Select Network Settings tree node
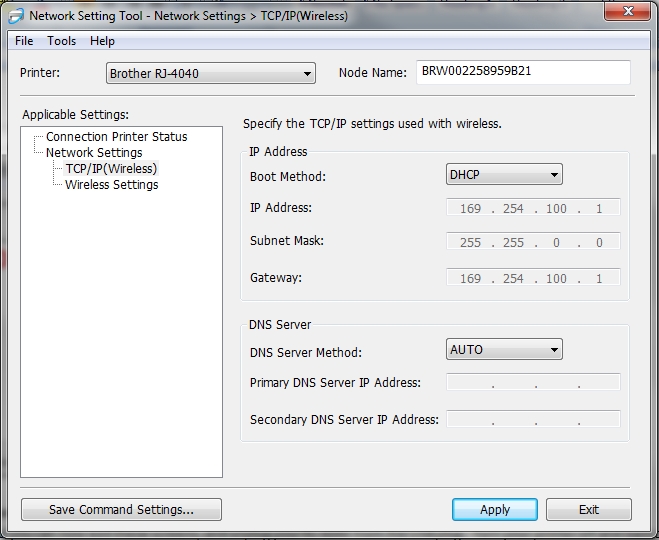Viewport: 659px width, 540px height. tap(94, 153)
